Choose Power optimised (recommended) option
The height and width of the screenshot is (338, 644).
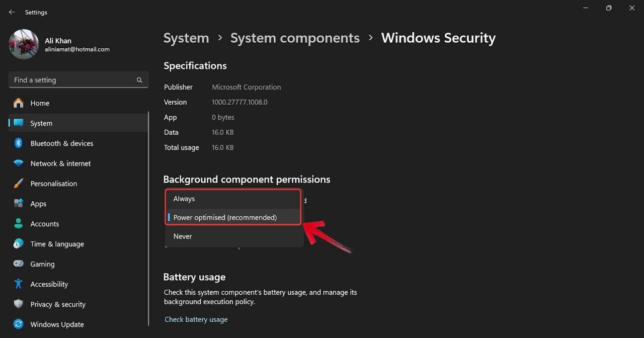225,217
